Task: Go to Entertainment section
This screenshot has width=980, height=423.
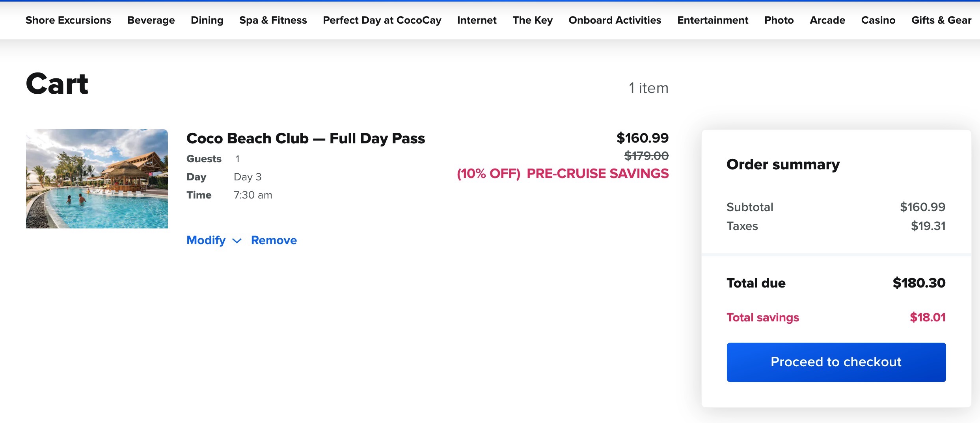Action: 713,20
